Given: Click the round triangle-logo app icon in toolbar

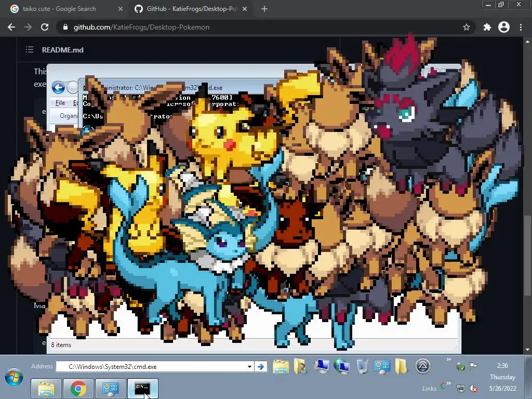Looking at the screenshot, I should [x=423, y=366].
